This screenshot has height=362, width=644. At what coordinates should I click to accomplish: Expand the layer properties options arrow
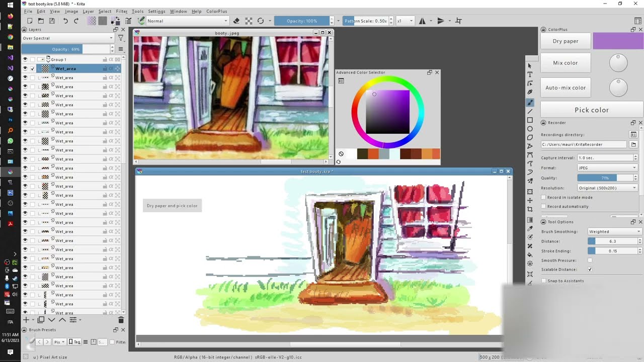tap(80, 320)
